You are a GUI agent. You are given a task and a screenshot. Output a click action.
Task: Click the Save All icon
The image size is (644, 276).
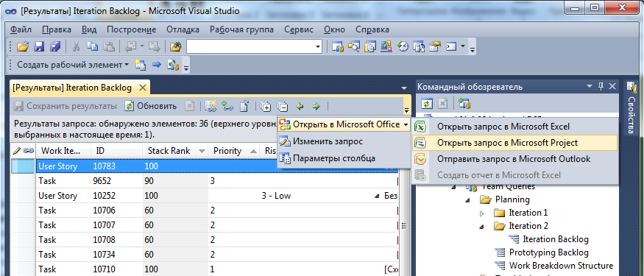(x=55, y=47)
